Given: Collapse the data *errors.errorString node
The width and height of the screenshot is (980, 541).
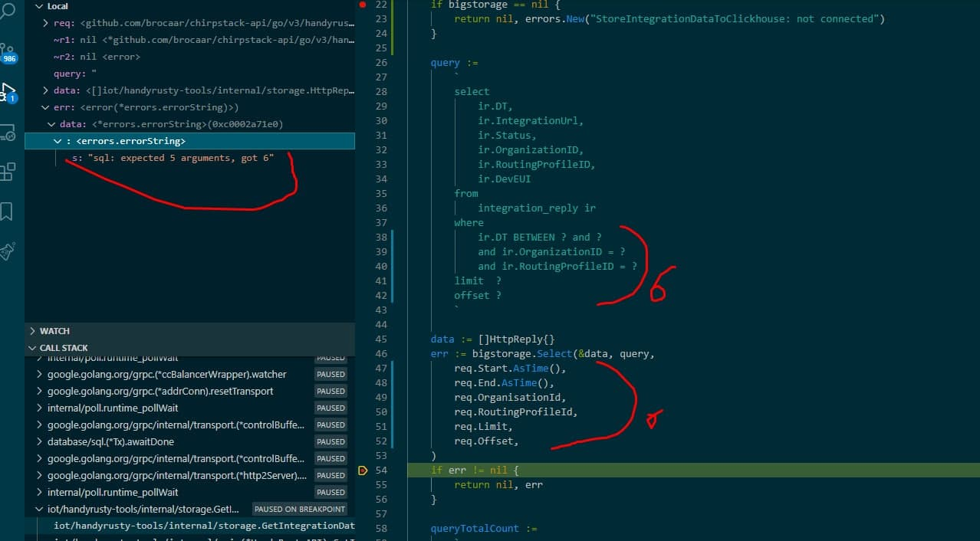Looking at the screenshot, I should [x=51, y=124].
